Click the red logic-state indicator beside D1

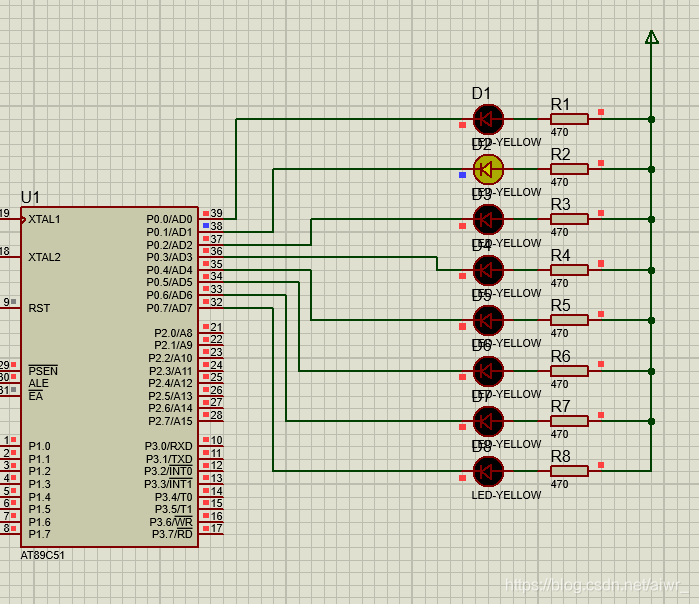point(462,125)
